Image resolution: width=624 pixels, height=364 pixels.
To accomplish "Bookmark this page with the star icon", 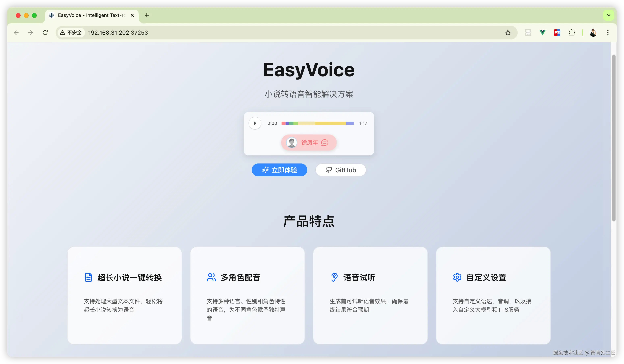I will (508, 33).
